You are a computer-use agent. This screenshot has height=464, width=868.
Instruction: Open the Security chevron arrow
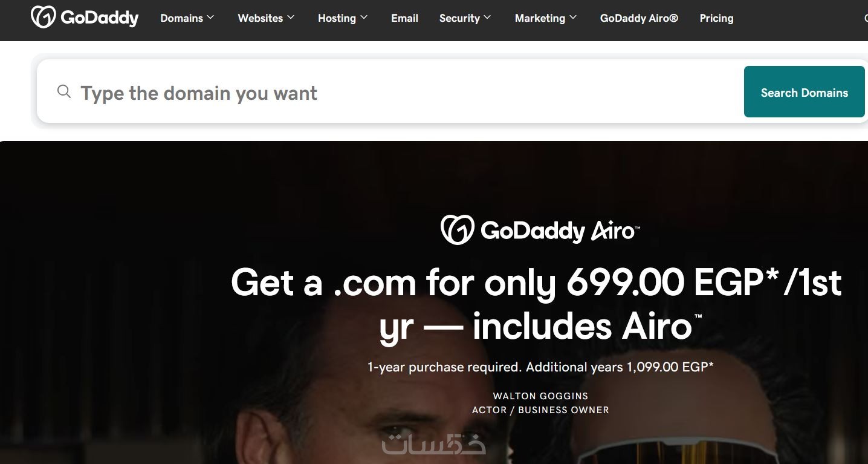coord(488,18)
